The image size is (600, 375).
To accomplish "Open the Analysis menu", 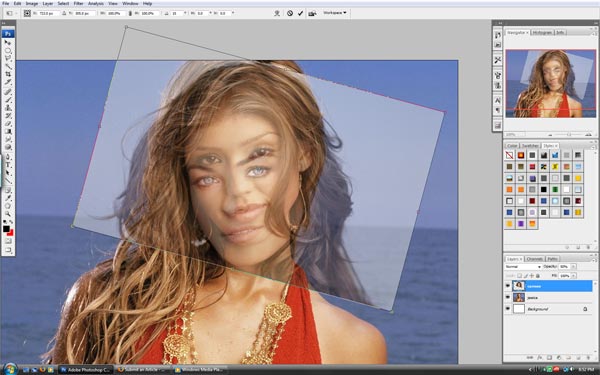I will (x=96, y=3).
